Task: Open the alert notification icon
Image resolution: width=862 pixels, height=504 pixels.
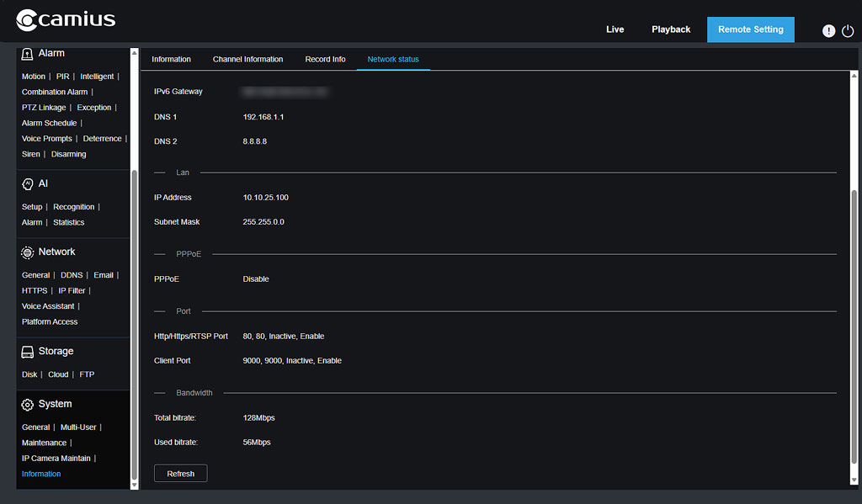Action: 828,30
